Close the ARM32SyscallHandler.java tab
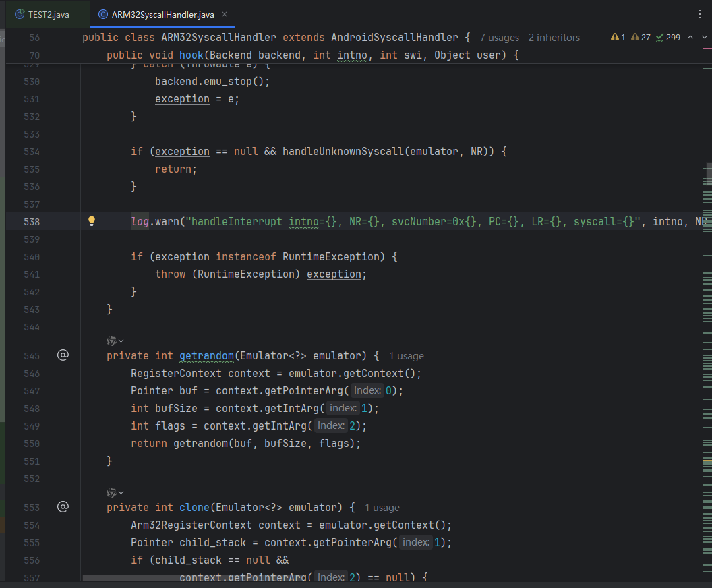The height and width of the screenshot is (588, 712). point(225,14)
